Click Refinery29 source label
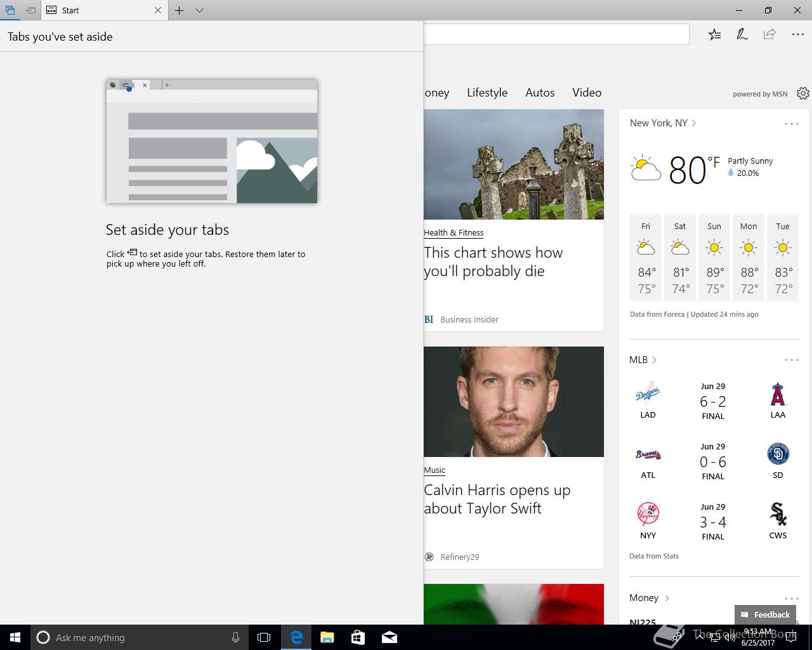 click(460, 557)
